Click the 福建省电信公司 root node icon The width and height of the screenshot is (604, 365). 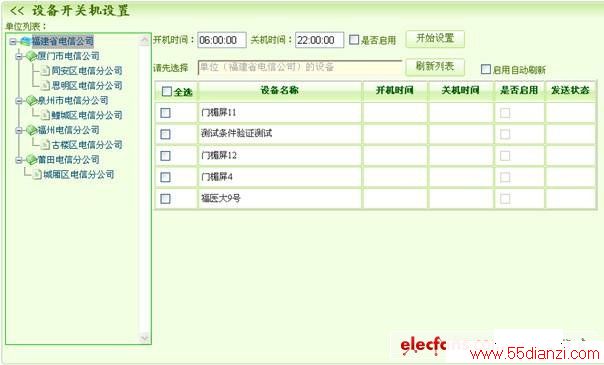25,41
